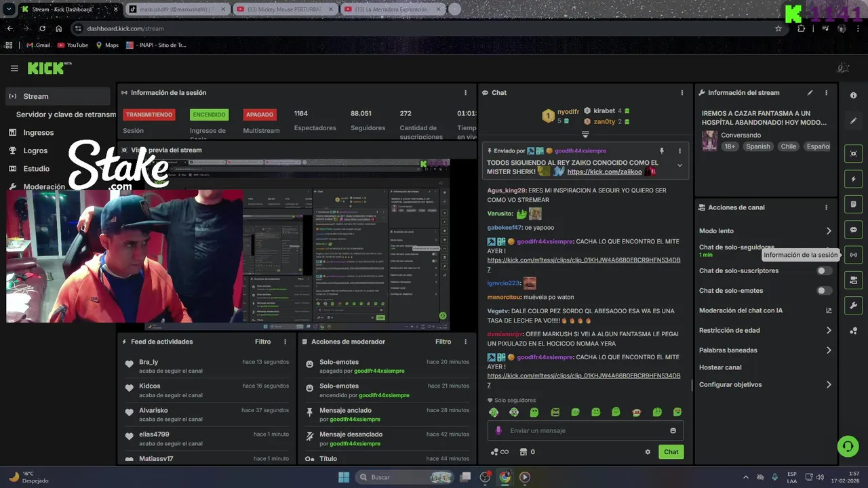
Task: Edit stream info with pencil icon
Action: [810, 93]
